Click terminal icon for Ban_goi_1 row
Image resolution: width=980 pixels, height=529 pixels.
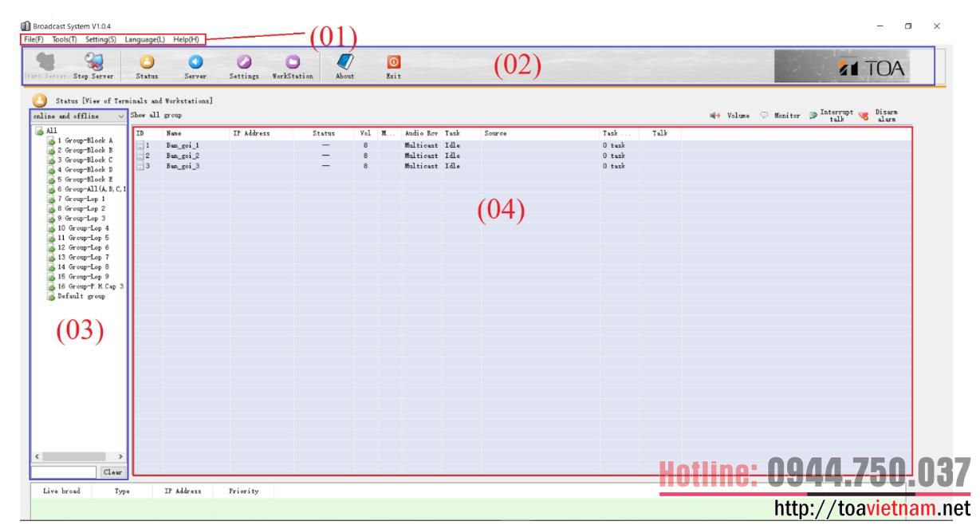[x=140, y=145]
